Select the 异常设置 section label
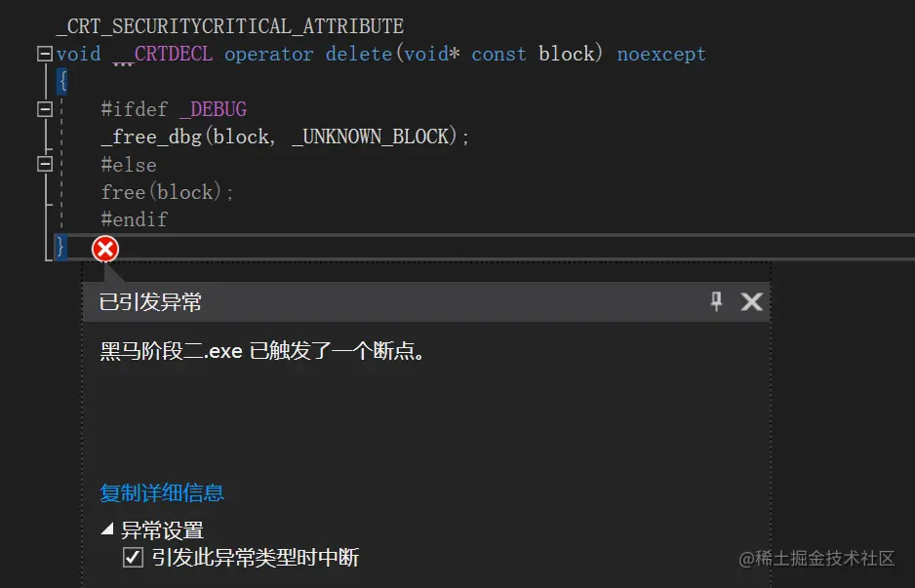The height and width of the screenshot is (588, 915). tap(162, 530)
